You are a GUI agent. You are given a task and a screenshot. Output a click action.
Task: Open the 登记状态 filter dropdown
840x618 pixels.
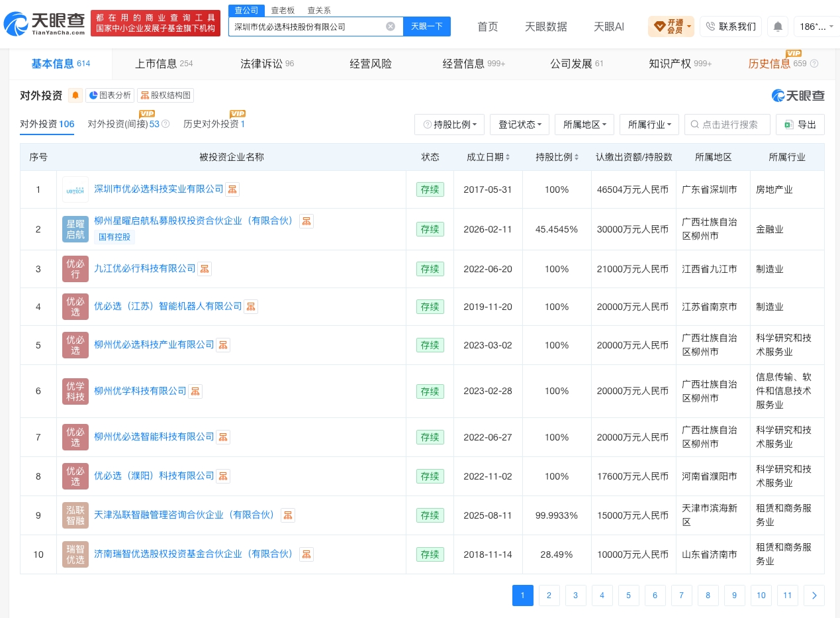[520, 125]
